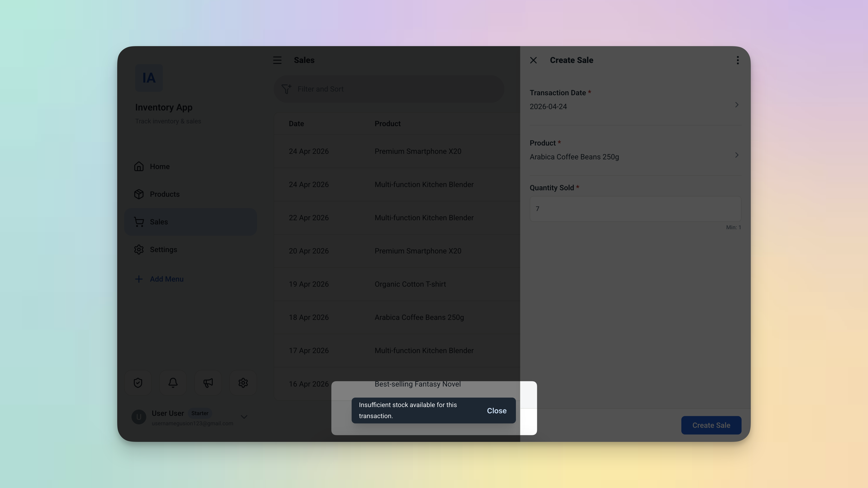Select the 20 Apr 2026 sale row
Image resolution: width=868 pixels, height=488 pixels.
[397, 251]
